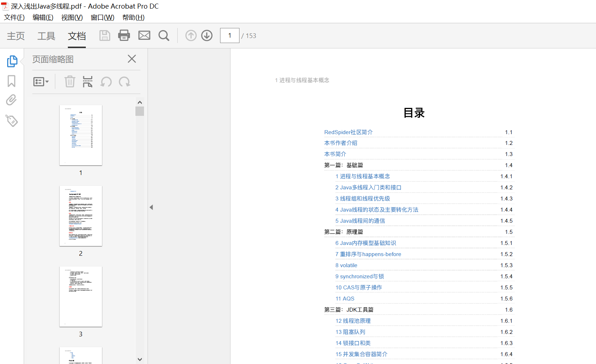Open the 视图(V) menu
The image size is (596, 364).
coord(72,18)
